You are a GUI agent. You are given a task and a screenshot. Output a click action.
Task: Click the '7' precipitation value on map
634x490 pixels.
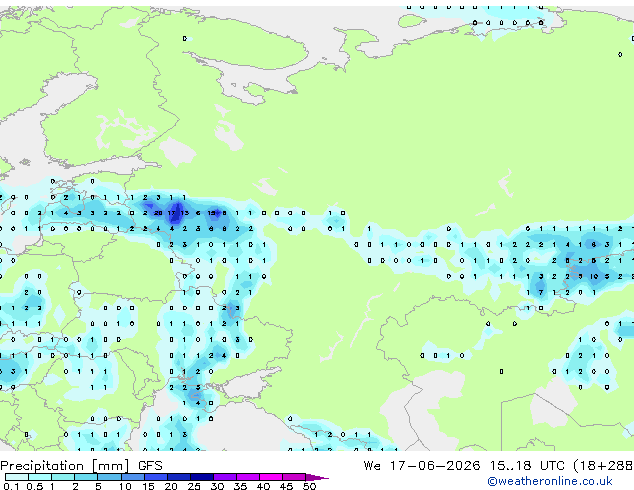tap(541, 292)
